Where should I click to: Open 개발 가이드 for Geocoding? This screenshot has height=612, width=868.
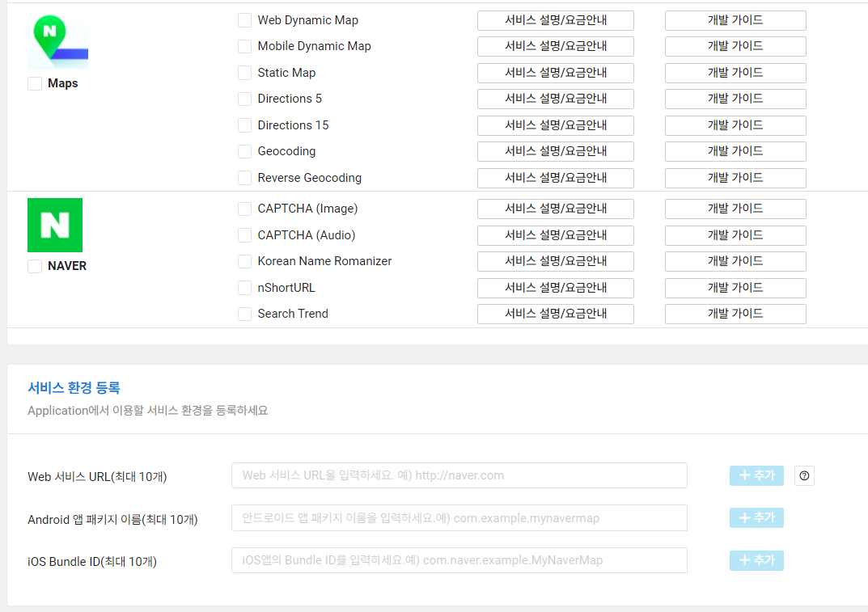point(735,152)
